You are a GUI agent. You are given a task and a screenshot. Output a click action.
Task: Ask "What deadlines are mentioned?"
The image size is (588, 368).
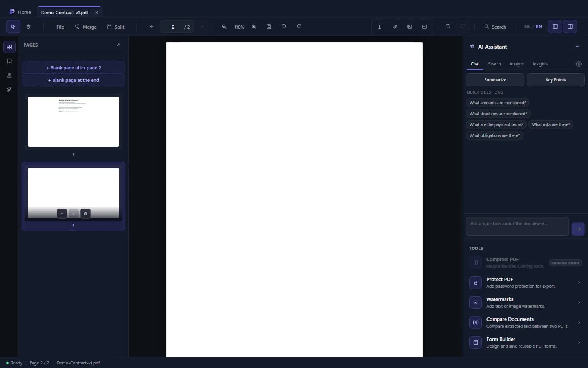[498, 114]
